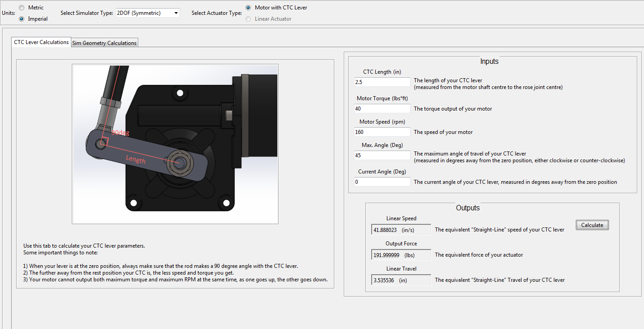This screenshot has height=329, width=644.
Task: Click the CTC lever motor diagram image
Action: tap(175, 144)
